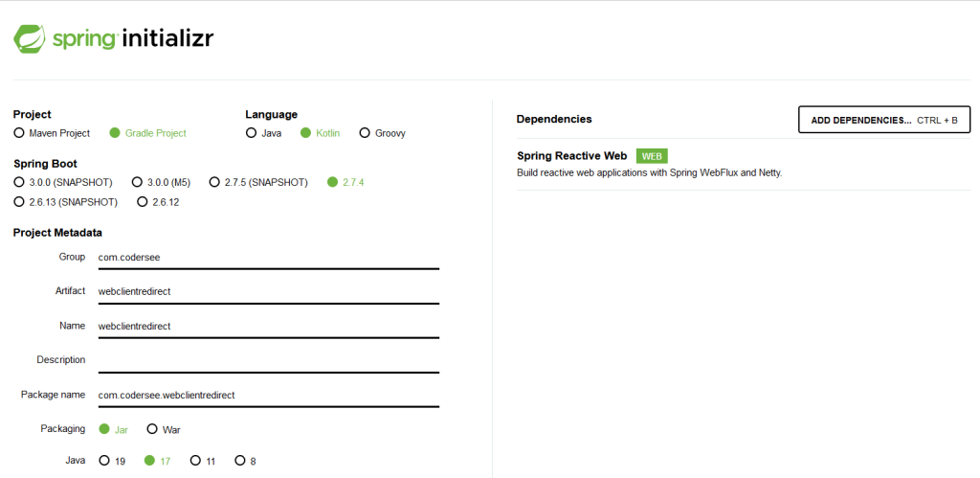Screen dimensions: 980x478
Task: Click the green WEB tag badge
Action: click(652, 156)
